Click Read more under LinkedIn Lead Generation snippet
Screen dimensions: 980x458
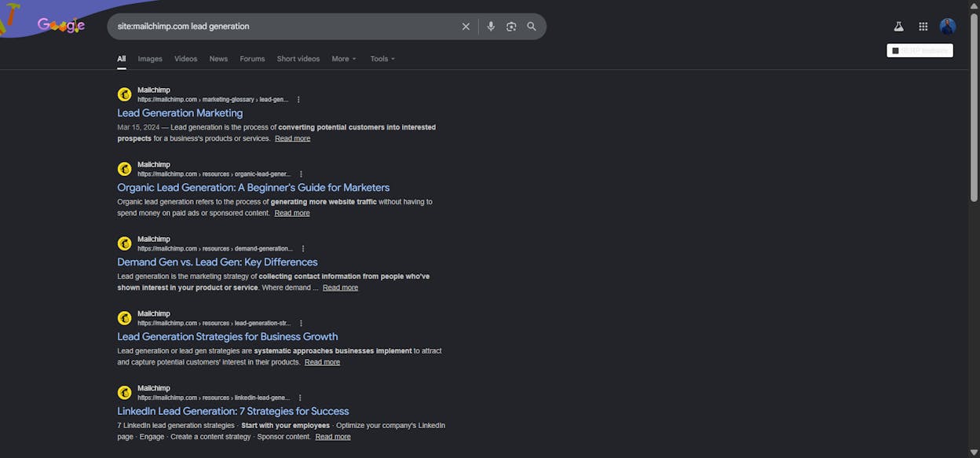point(333,437)
